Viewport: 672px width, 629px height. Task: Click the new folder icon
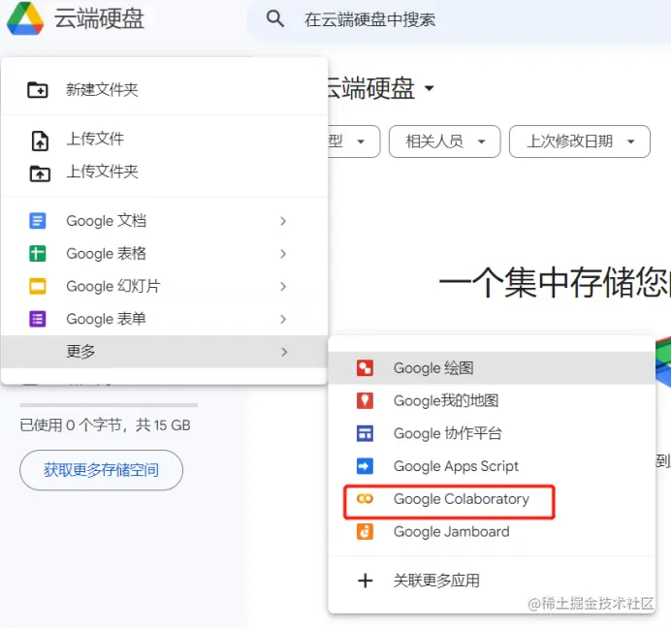tap(38, 90)
